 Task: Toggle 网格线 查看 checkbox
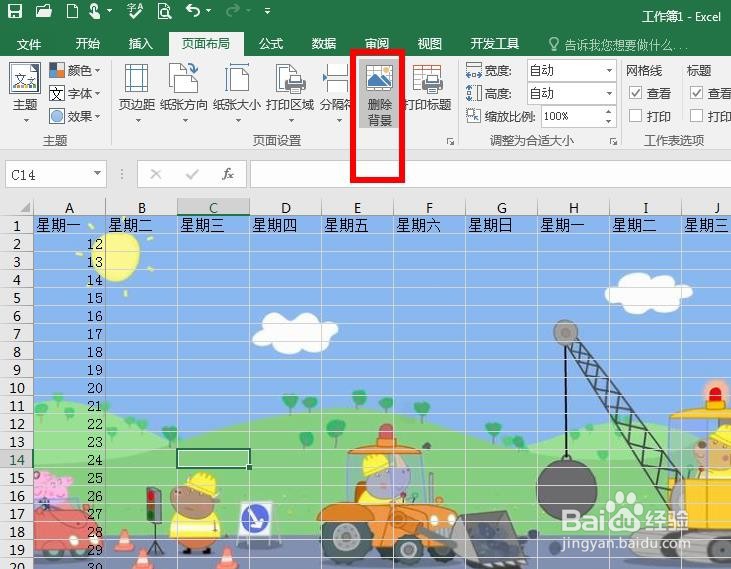635,93
